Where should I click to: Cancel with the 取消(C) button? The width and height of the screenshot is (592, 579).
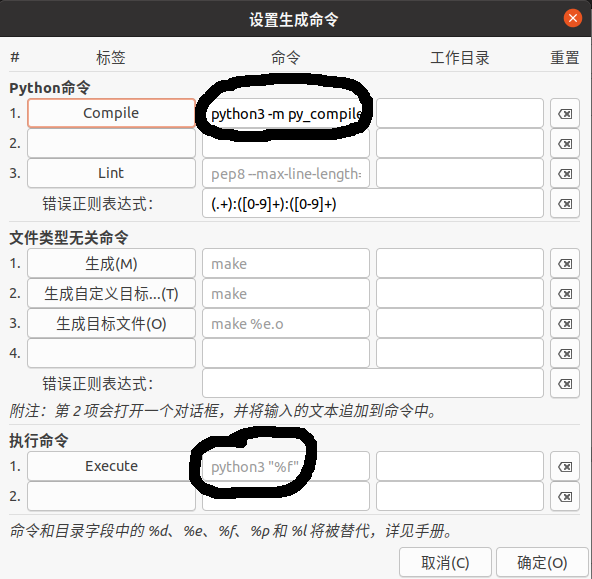[x=445, y=563]
